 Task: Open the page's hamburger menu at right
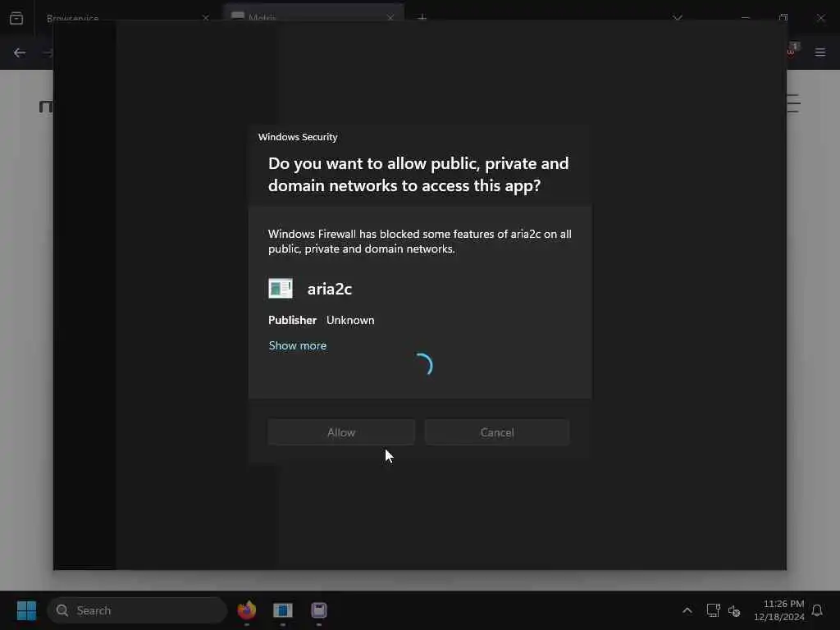pos(794,103)
